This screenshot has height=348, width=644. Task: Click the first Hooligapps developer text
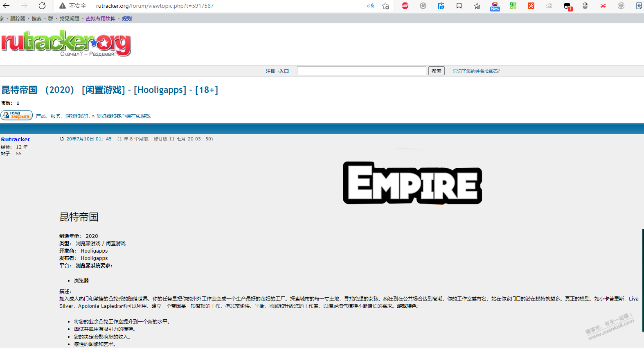point(94,251)
